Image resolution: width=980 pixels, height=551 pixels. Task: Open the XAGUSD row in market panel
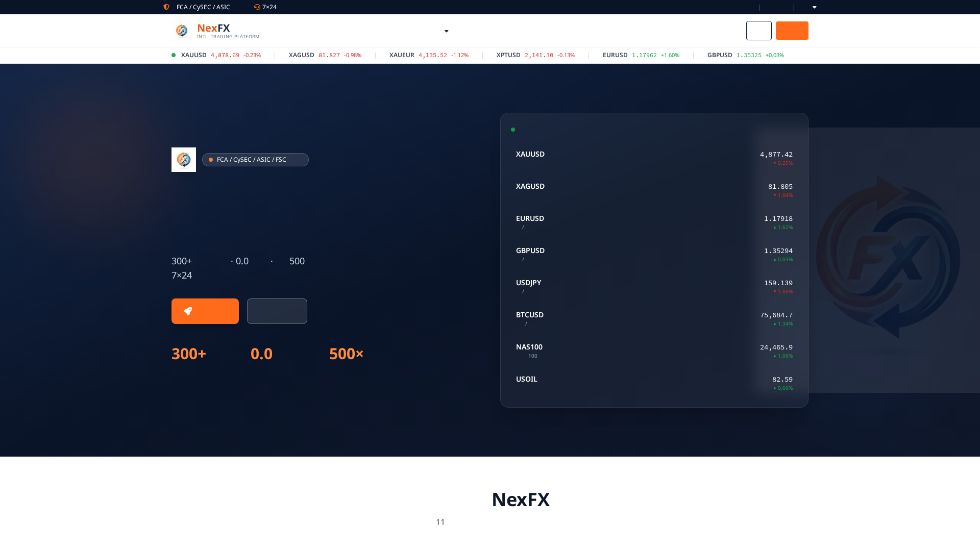654,190
